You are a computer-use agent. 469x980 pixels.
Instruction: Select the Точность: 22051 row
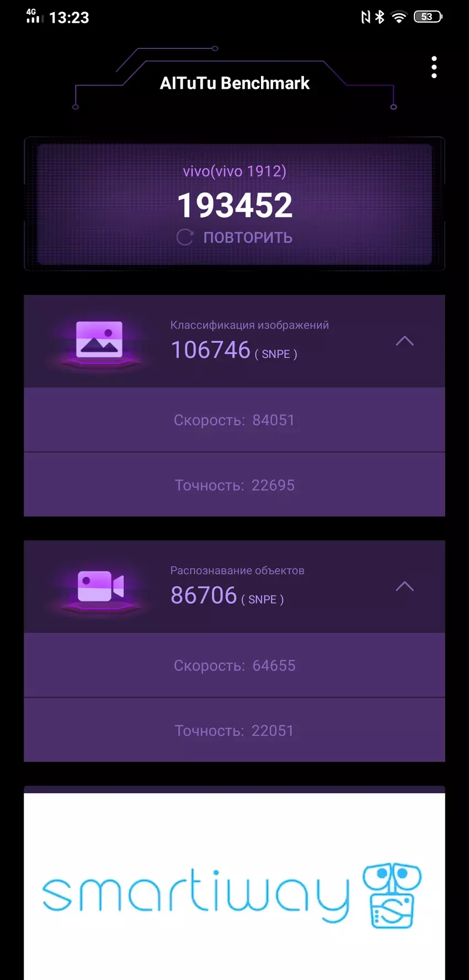(x=234, y=731)
